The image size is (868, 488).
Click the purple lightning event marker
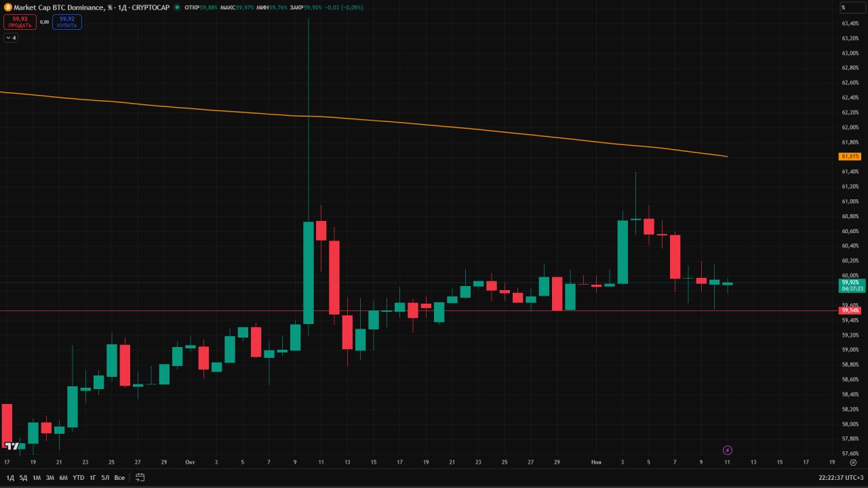point(728,450)
